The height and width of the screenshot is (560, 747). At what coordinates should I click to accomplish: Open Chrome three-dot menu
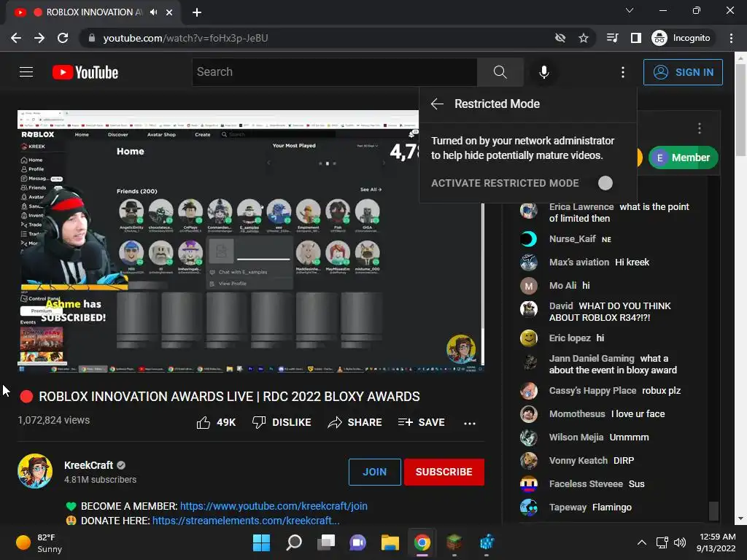coord(731,38)
